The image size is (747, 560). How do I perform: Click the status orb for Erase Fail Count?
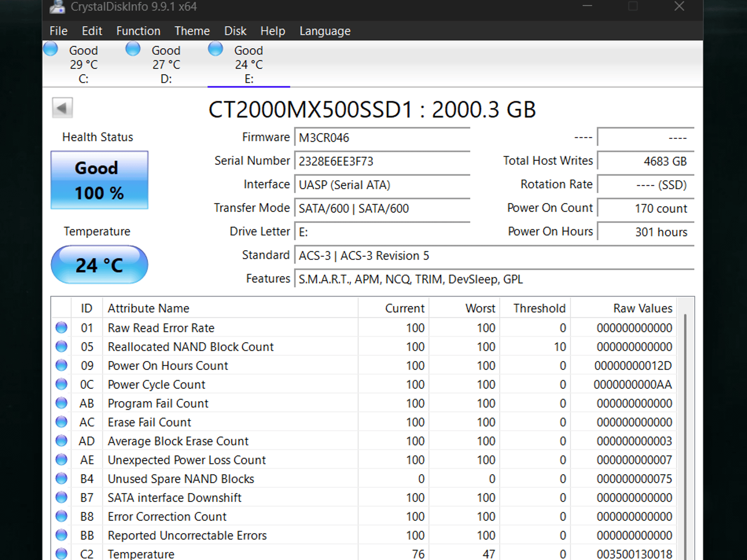click(61, 422)
